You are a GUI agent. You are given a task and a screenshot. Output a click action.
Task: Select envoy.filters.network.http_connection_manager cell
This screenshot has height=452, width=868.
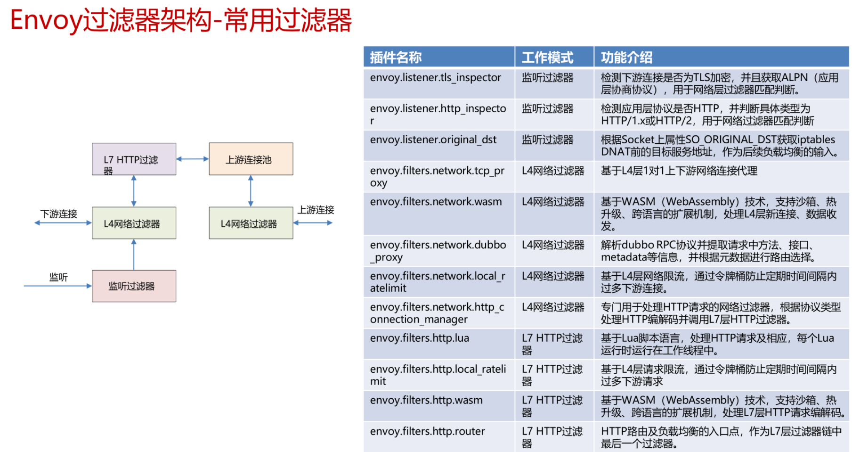coord(439,313)
